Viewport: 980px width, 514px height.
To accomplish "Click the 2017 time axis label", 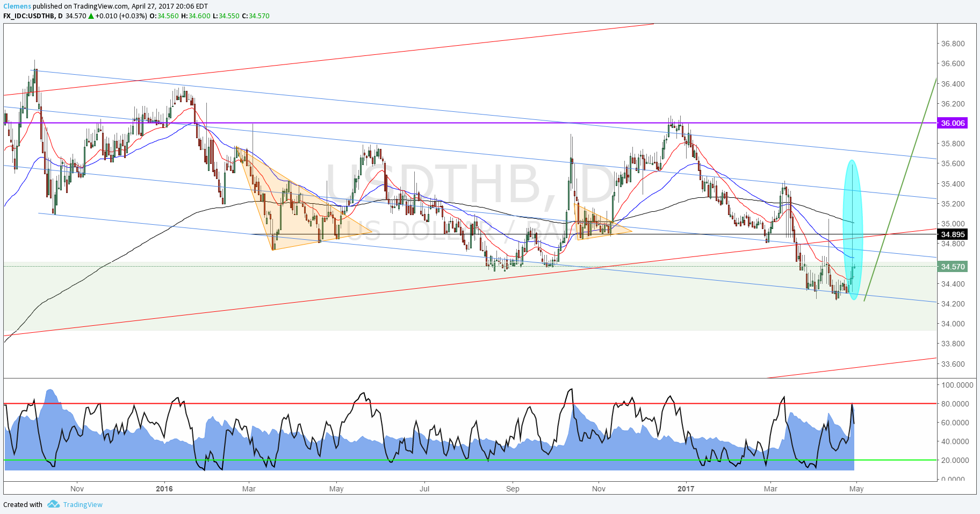I will tap(686, 489).
